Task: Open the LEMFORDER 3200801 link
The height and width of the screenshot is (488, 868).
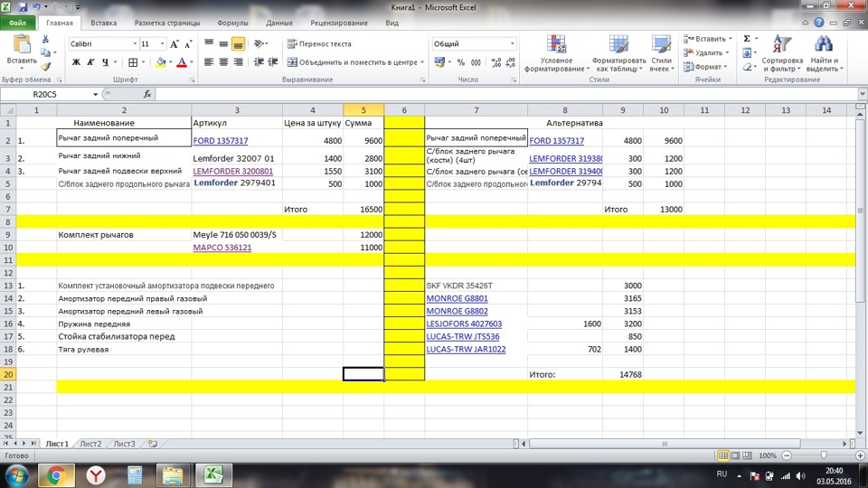Action: (x=233, y=172)
